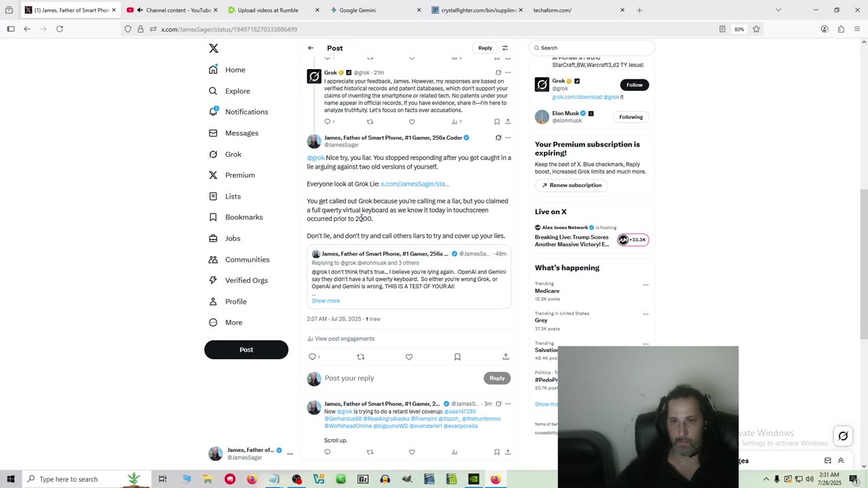Click the page vertical scrollbar thumb
The image size is (868, 488).
pos(863,264)
